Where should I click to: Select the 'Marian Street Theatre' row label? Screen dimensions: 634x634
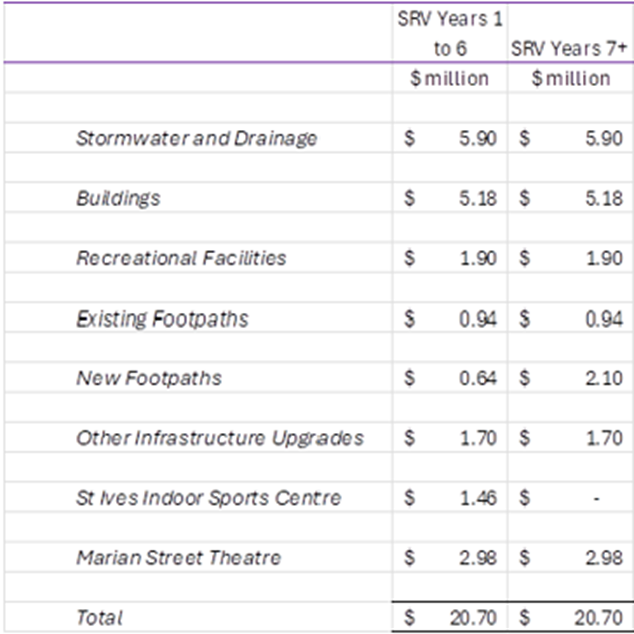[178, 558]
